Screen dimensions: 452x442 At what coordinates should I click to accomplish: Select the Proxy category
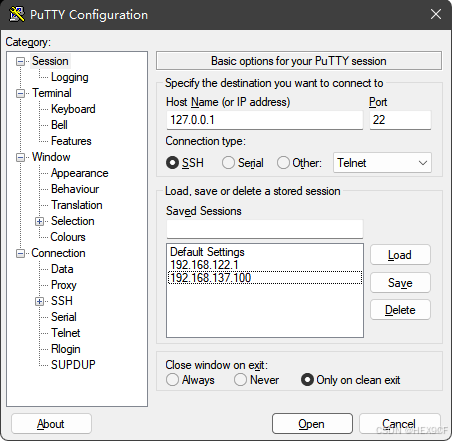pyautogui.click(x=64, y=285)
